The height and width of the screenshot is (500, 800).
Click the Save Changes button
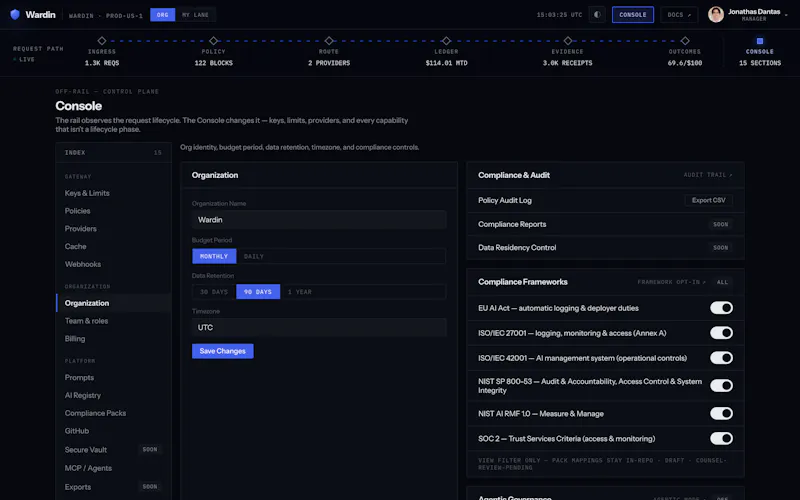pyautogui.click(x=222, y=351)
